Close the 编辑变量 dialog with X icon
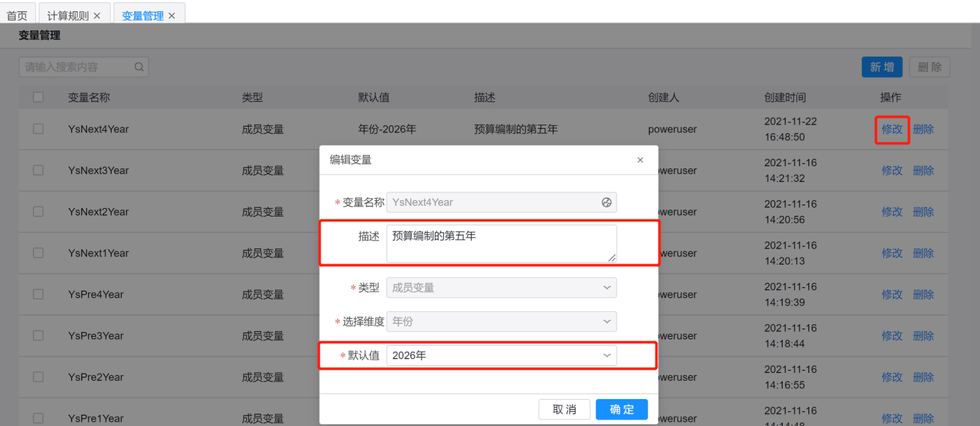This screenshot has width=980, height=426. coord(640,160)
